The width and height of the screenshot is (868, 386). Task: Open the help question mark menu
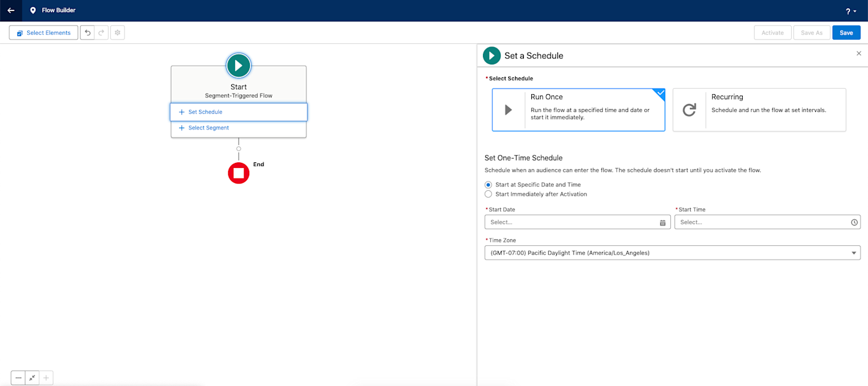point(851,11)
